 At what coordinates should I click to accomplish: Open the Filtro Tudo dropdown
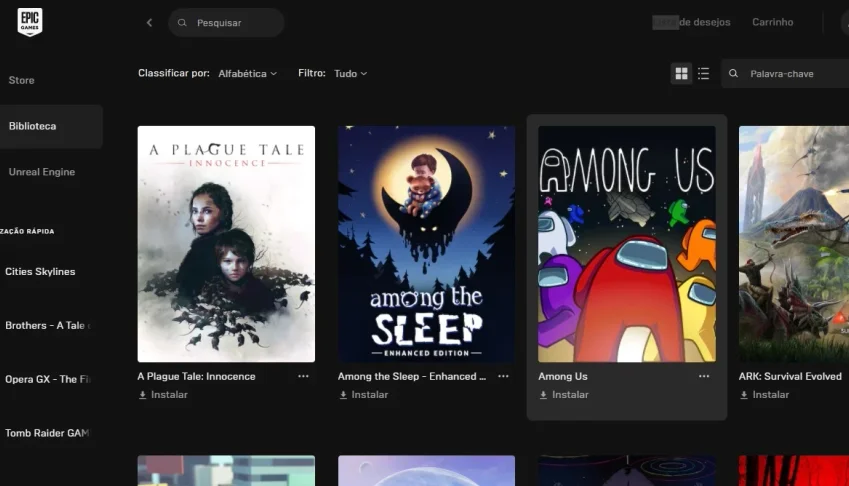pyautogui.click(x=350, y=74)
